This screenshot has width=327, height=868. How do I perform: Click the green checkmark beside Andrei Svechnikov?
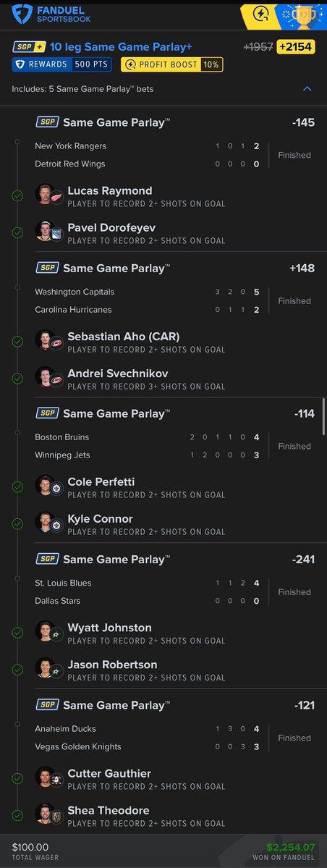pos(17,379)
